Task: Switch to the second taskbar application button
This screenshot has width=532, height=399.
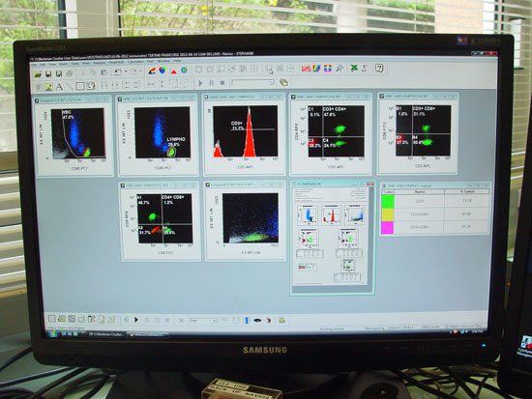Action: 149,334
